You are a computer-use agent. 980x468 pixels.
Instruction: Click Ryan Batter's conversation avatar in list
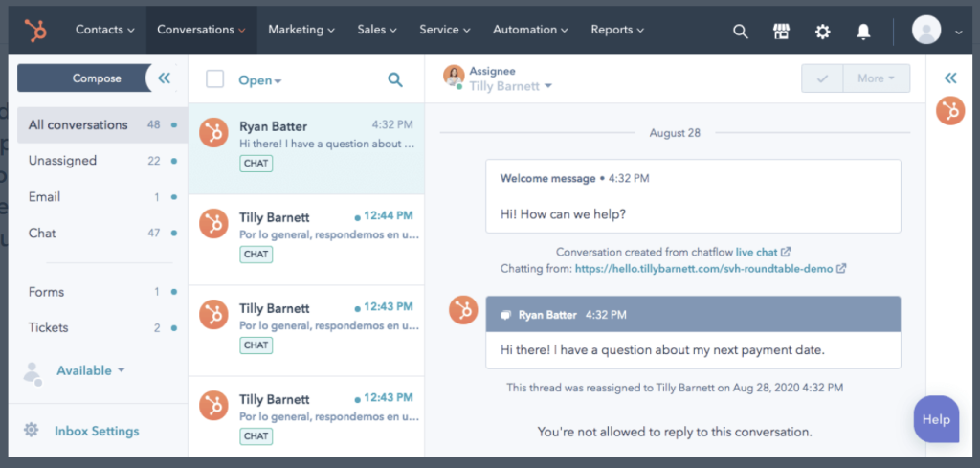(x=213, y=132)
